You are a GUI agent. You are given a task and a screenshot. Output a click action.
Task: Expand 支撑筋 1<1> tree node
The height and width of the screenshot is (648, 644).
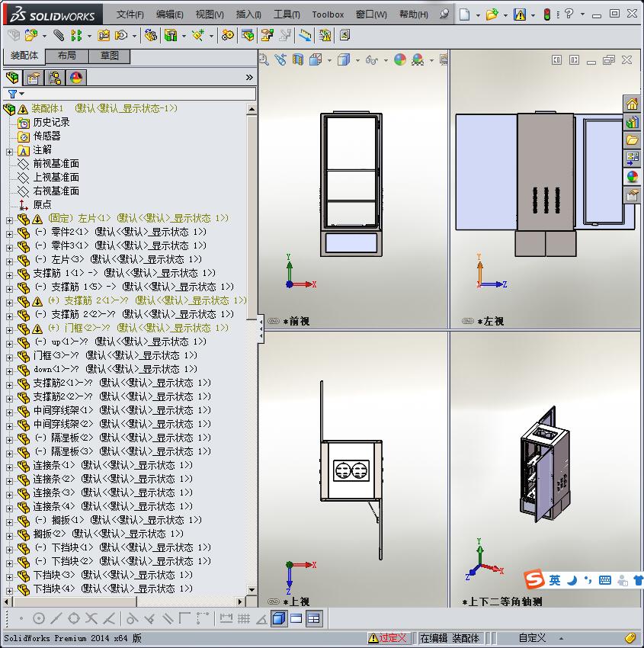pos(9,275)
